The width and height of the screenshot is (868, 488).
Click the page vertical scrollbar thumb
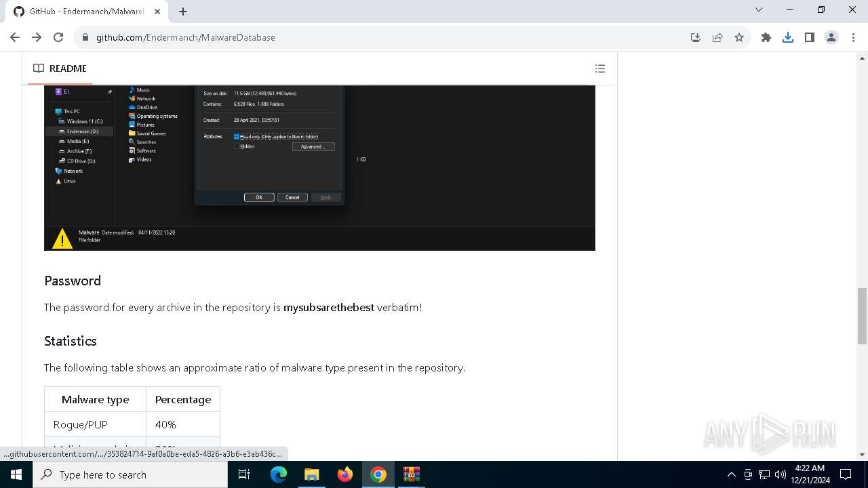862,316
